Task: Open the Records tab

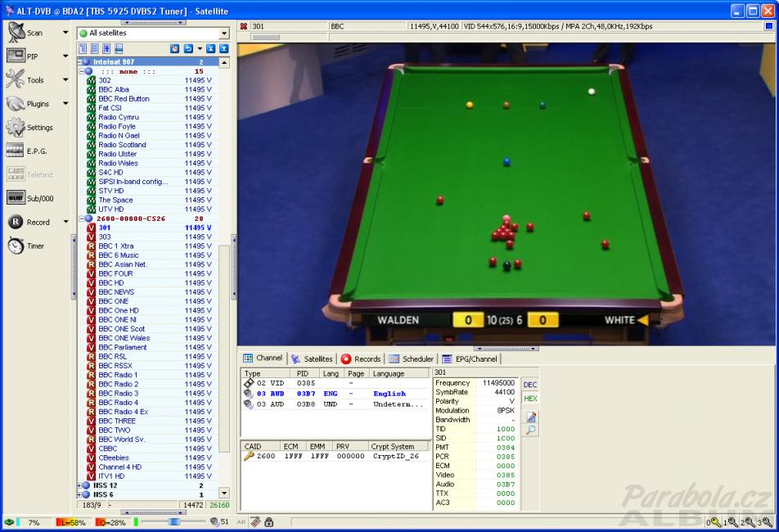Action: click(x=361, y=358)
